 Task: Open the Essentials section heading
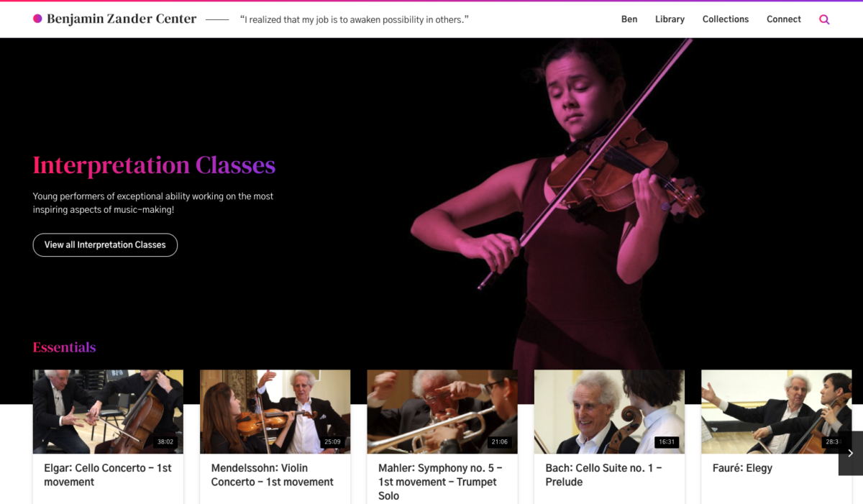tap(64, 347)
